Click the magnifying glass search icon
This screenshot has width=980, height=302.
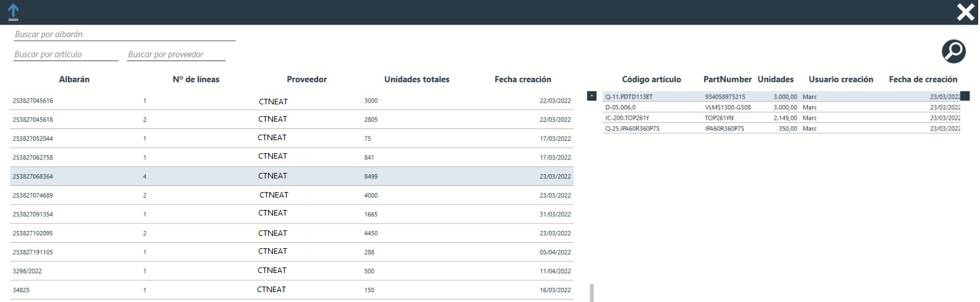(953, 51)
